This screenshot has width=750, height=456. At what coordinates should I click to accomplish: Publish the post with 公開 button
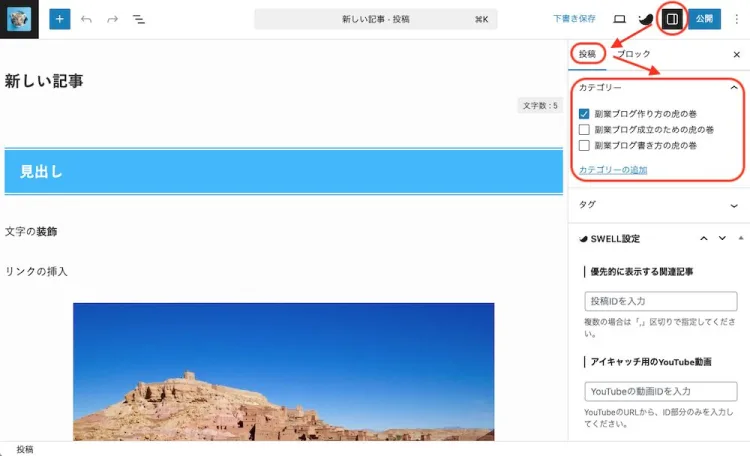(704, 19)
